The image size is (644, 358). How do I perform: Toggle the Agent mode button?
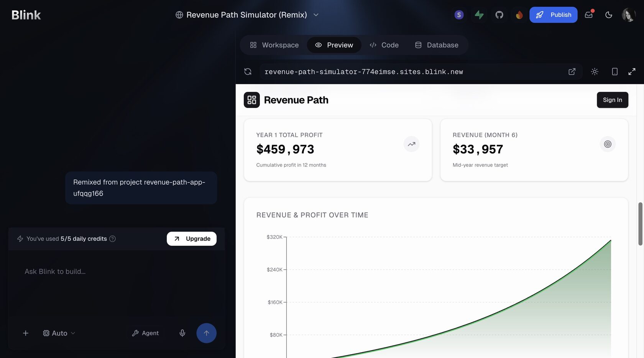145,333
